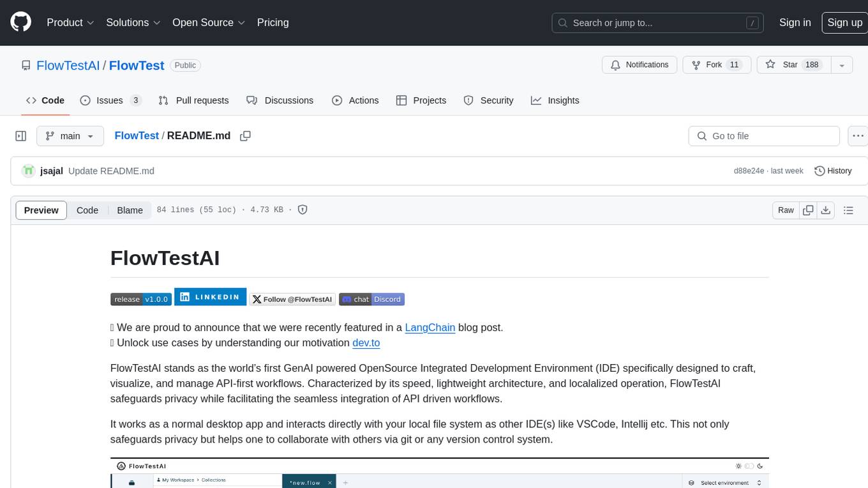868x488 pixels.
Task: Select the Preview view
Action: [x=41, y=210]
